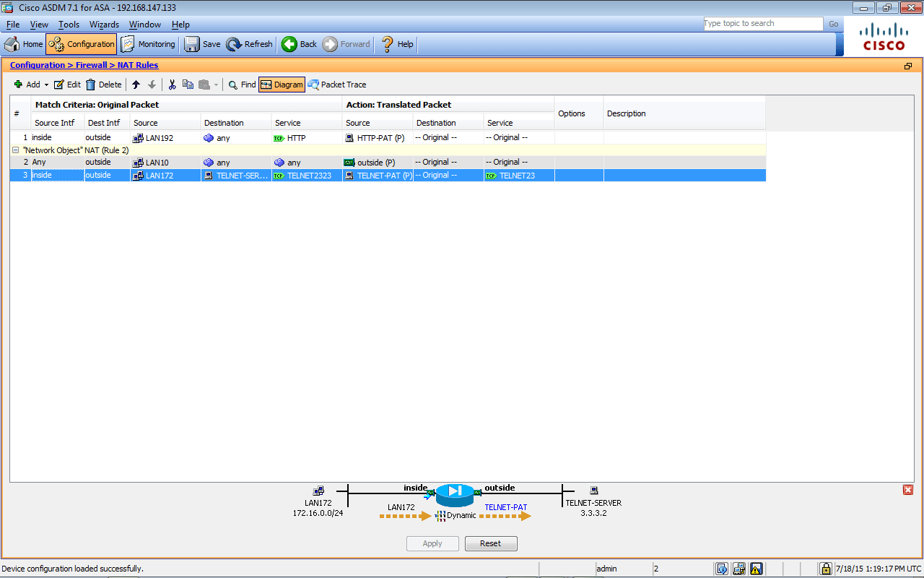Float the NAT Rules panel into a window
This screenshot has width=924, height=578.
click(908, 66)
